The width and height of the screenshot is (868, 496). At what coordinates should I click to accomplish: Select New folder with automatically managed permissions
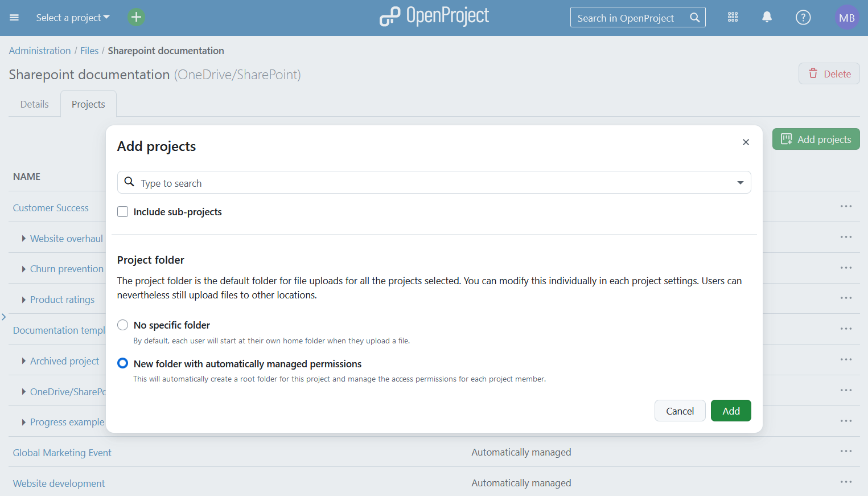pyautogui.click(x=123, y=363)
